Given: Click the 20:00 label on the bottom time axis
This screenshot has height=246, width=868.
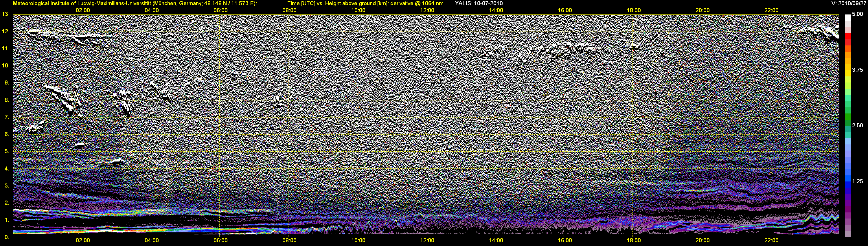Looking at the screenshot, I should tap(703, 241).
